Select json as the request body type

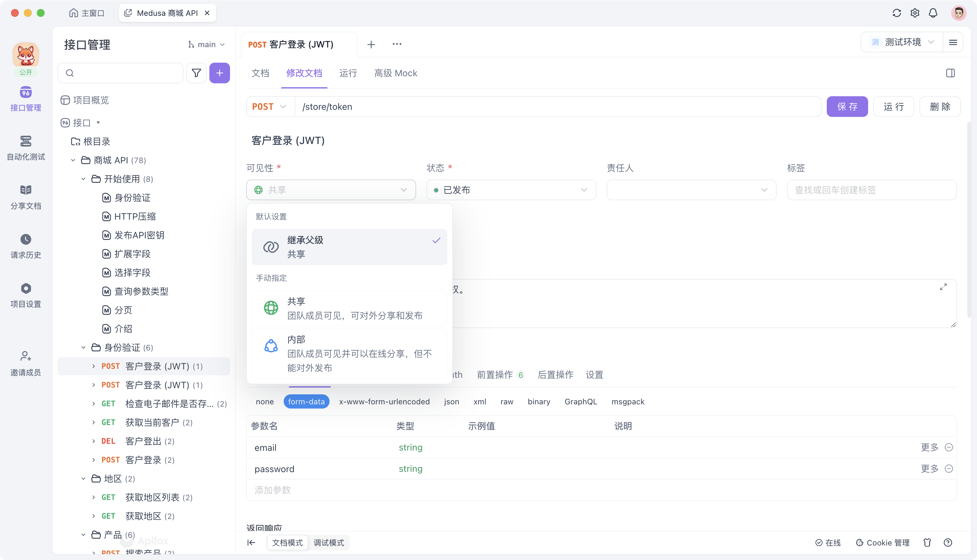[x=452, y=401]
